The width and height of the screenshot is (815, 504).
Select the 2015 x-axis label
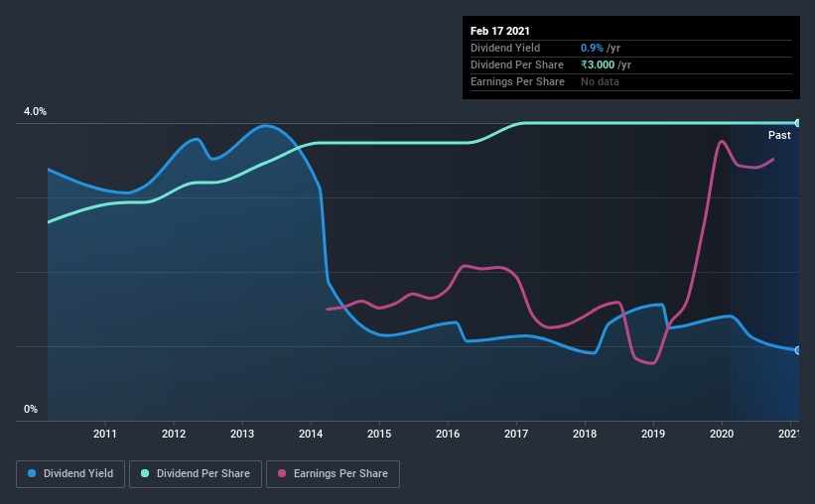(x=379, y=434)
